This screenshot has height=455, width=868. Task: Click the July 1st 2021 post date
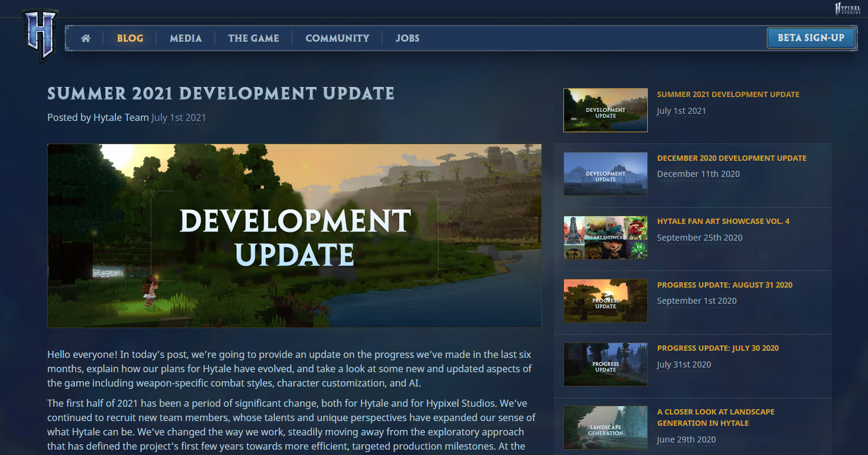(178, 117)
